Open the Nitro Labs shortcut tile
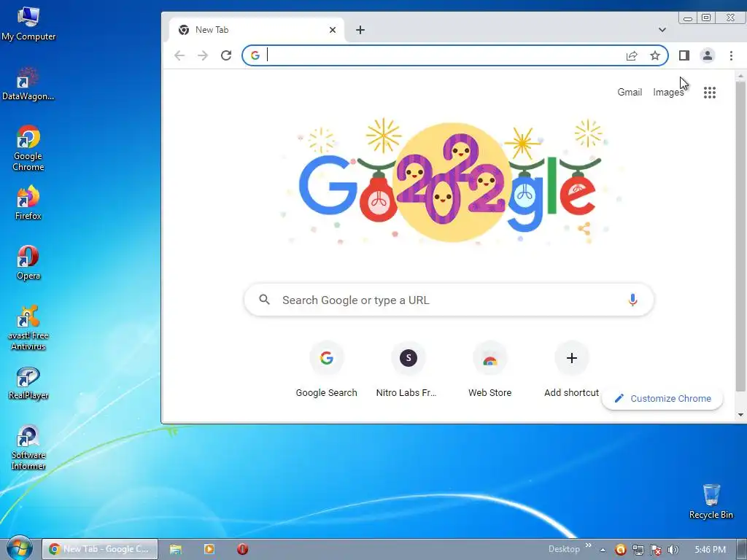The width and height of the screenshot is (747, 560). click(x=408, y=370)
